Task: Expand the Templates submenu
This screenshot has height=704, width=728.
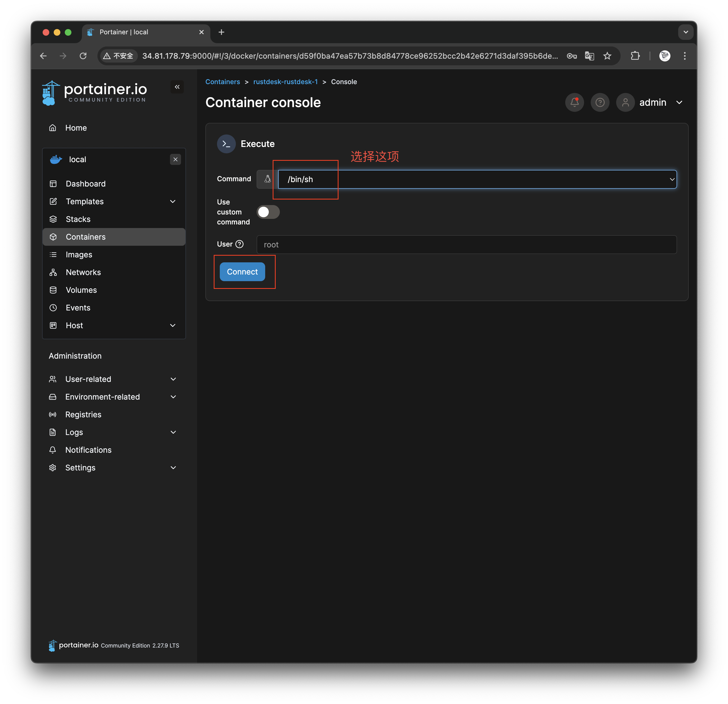Action: pyautogui.click(x=173, y=201)
